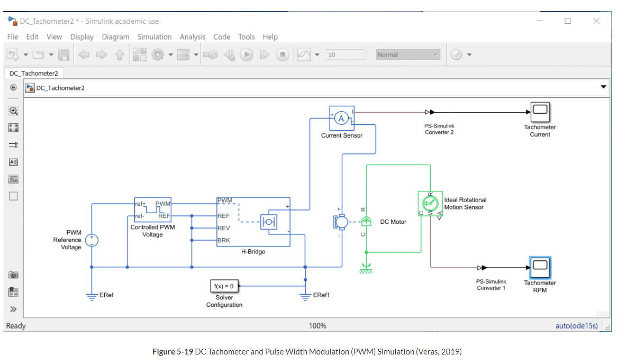627x364 pixels.
Task: Open the Simulation menu
Action: pos(155,37)
